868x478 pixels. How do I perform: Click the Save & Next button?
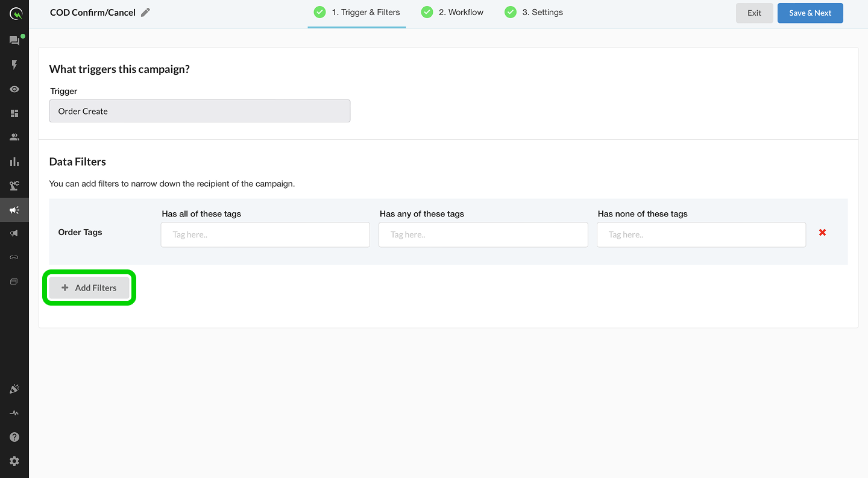pyautogui.click(x=810, y=13)
